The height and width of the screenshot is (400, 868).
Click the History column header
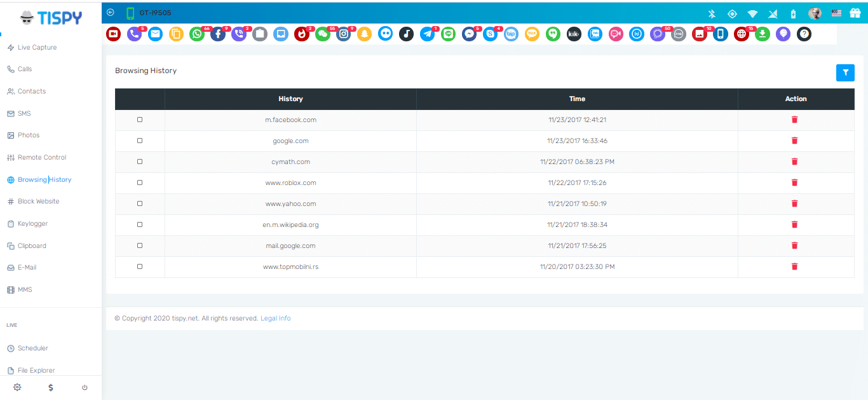coord(290,99)
